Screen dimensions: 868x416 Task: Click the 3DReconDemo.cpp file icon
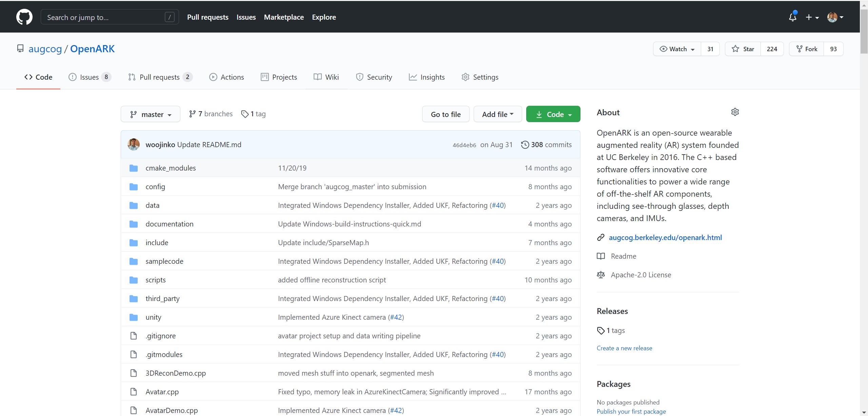click(x=134, y=373)
